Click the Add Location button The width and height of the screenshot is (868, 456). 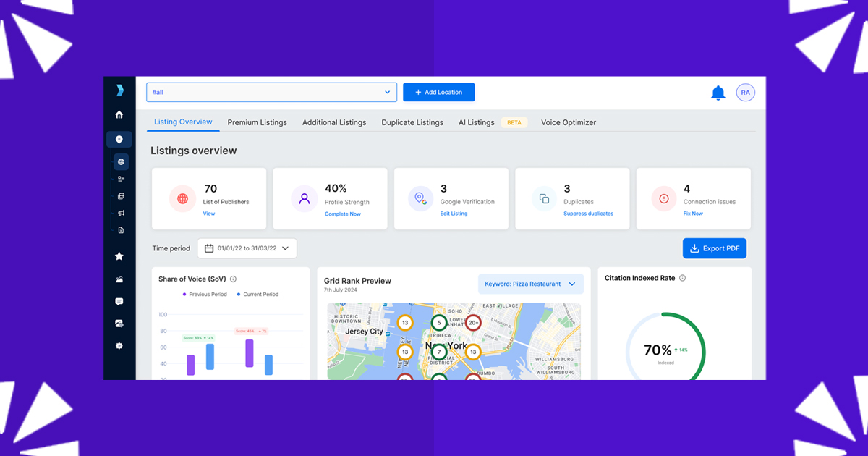438,93
